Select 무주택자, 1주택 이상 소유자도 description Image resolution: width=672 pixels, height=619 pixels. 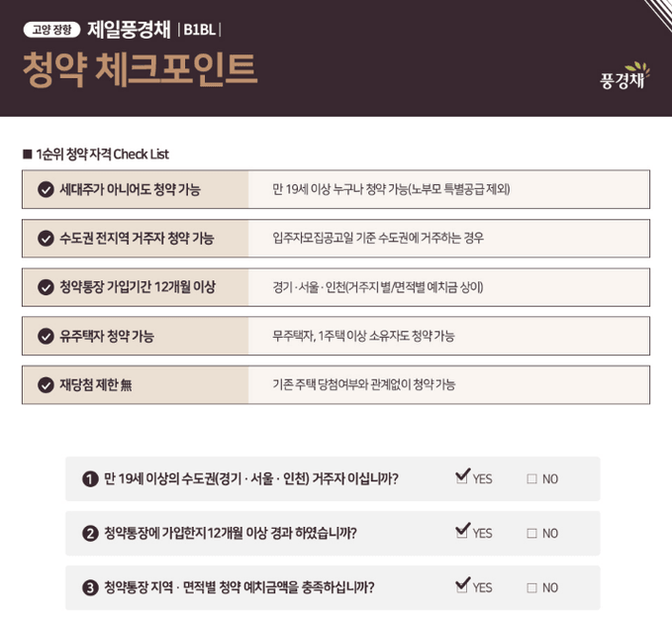point(363,336)
